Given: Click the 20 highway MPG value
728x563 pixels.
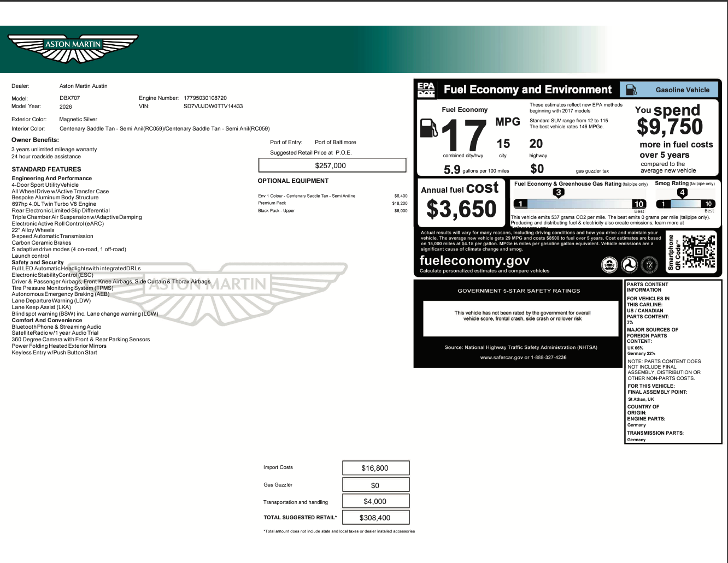Looking at the screenshot, I should 536,144.
